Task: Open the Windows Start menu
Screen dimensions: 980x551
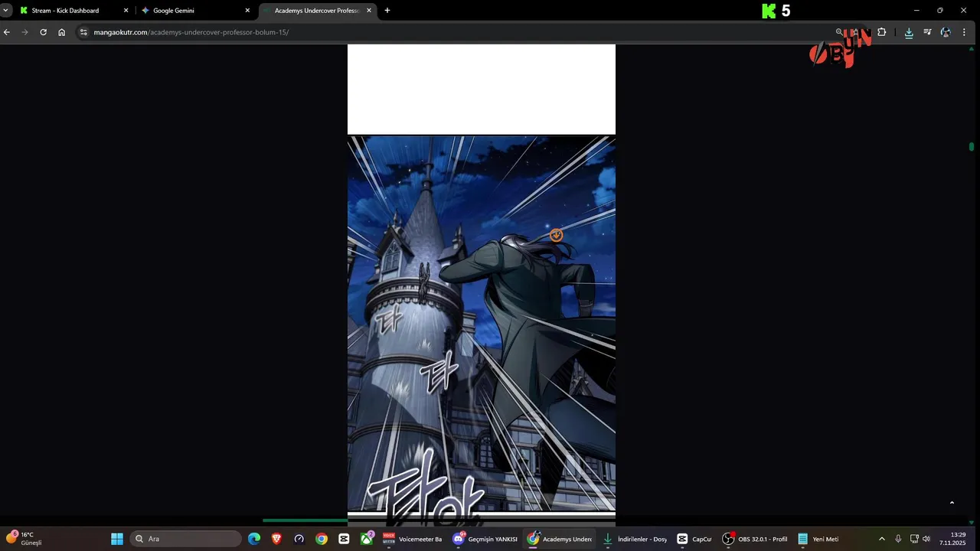Action: pos(117,539)
